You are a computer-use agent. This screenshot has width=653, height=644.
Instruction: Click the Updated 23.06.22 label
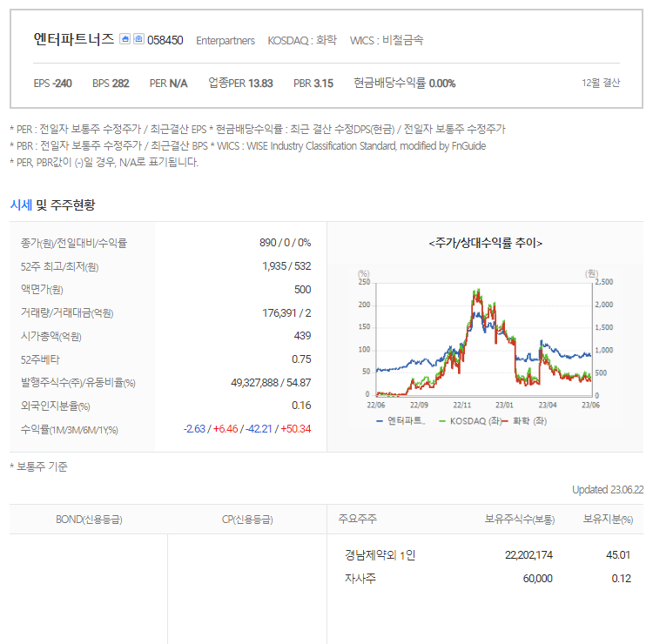608,490
